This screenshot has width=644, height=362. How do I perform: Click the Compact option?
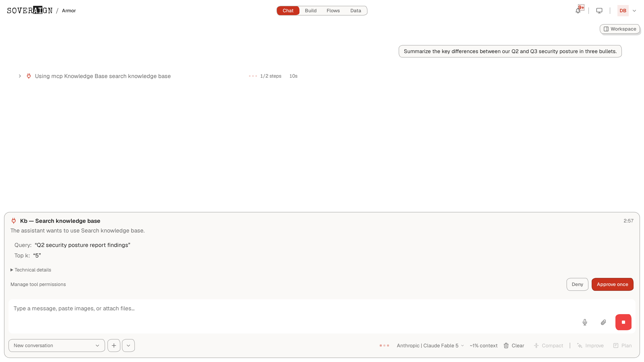548,346
